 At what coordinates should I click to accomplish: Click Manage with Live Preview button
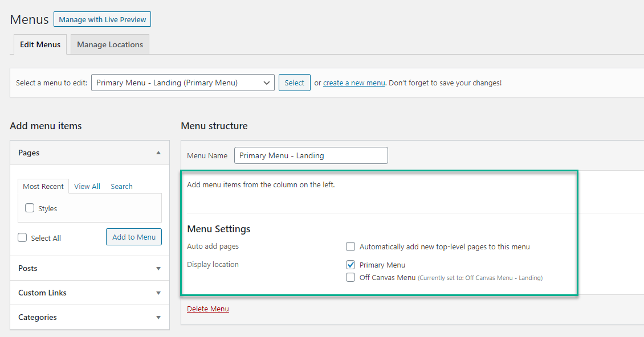(102, 19)
